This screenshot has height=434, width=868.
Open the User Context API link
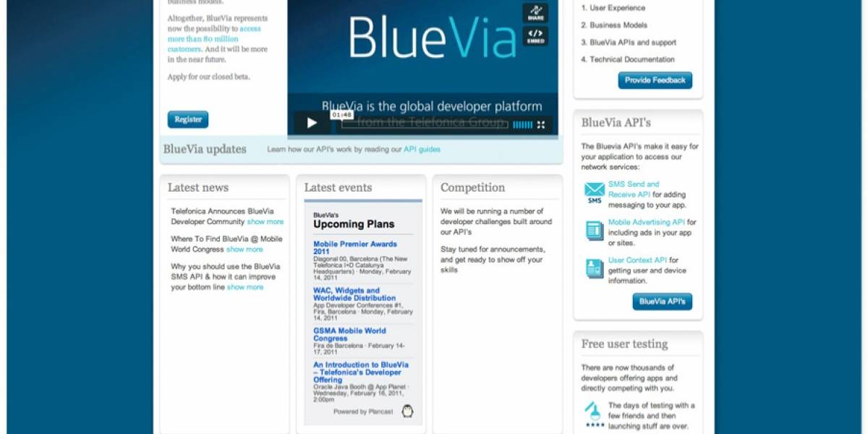point(637,260)
